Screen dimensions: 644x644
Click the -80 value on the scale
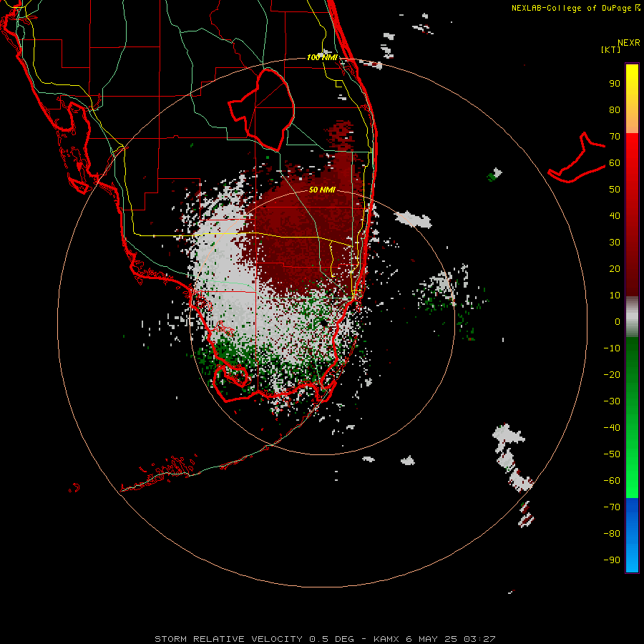pos(612,534)
